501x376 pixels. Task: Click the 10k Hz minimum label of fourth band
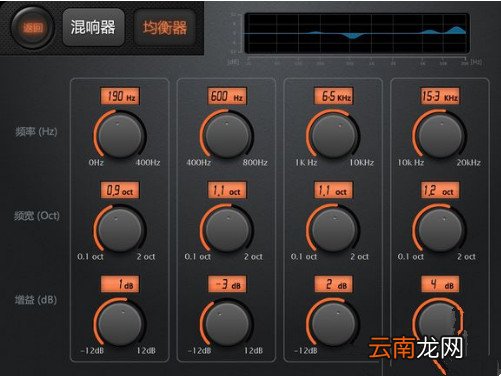(410, 163)
